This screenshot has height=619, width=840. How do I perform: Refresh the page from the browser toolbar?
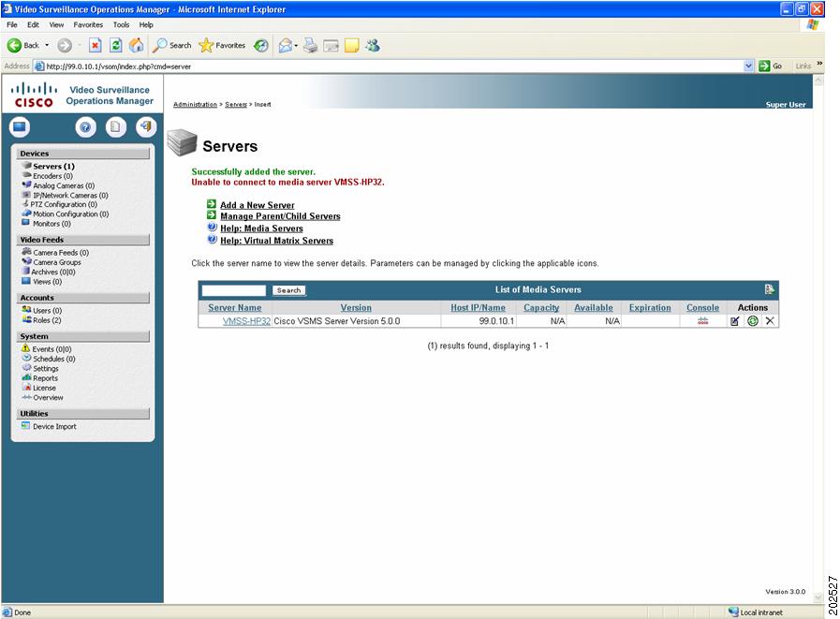(x=116, y=46)
